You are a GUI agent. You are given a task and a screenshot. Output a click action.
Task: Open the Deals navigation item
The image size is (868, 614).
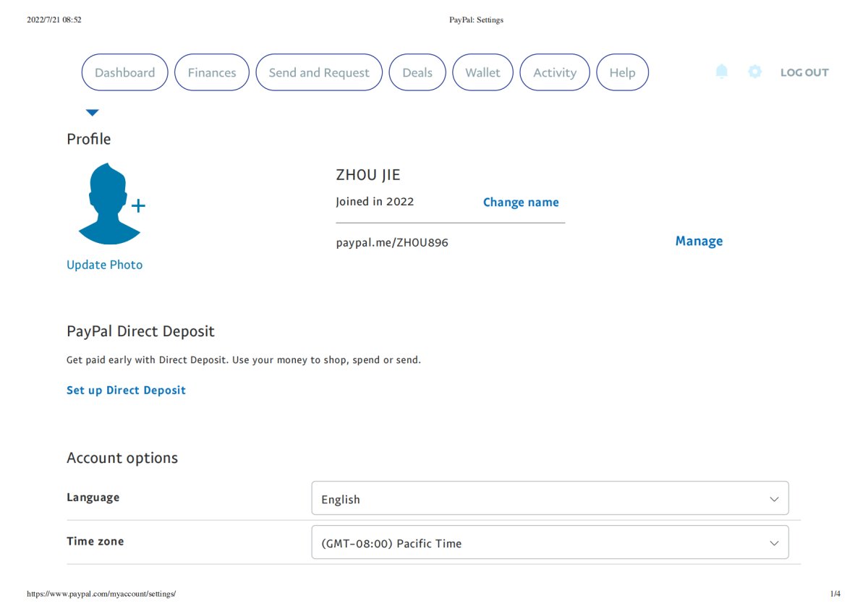(417, 72)
